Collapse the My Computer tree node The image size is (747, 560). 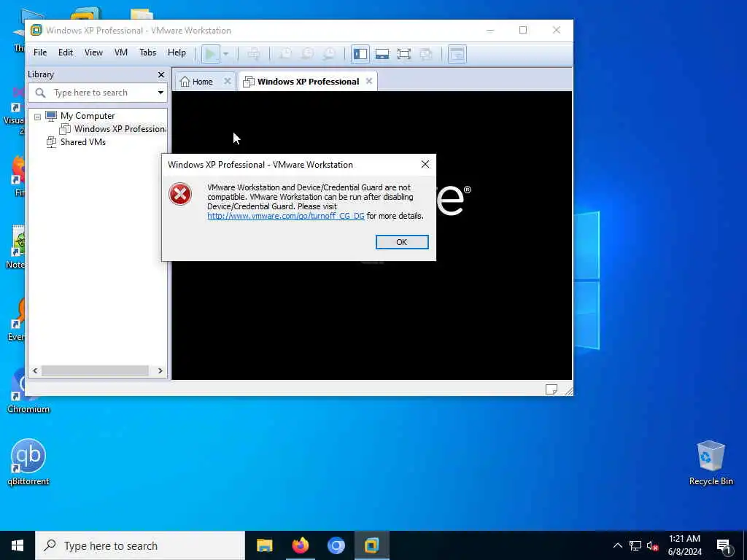tap(38, 117)
